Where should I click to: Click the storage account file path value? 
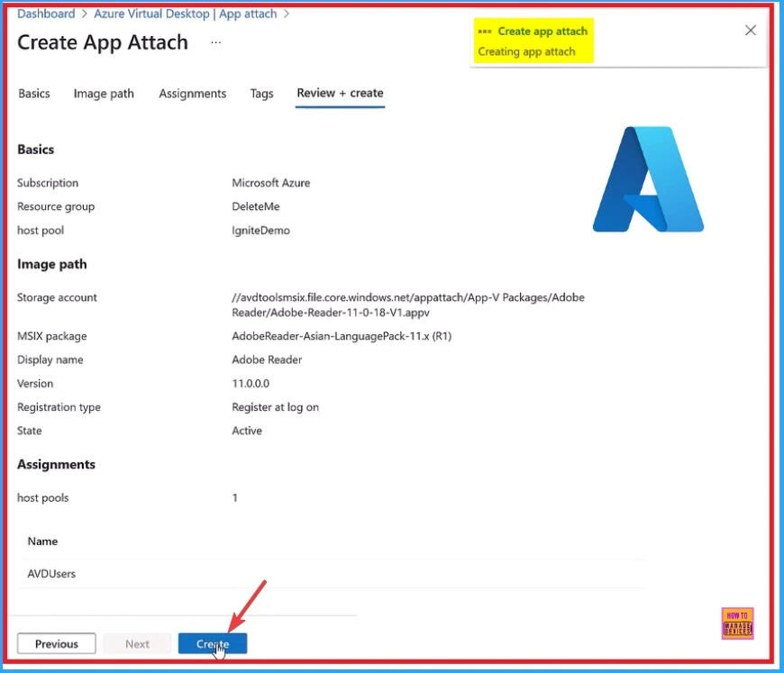408,305
